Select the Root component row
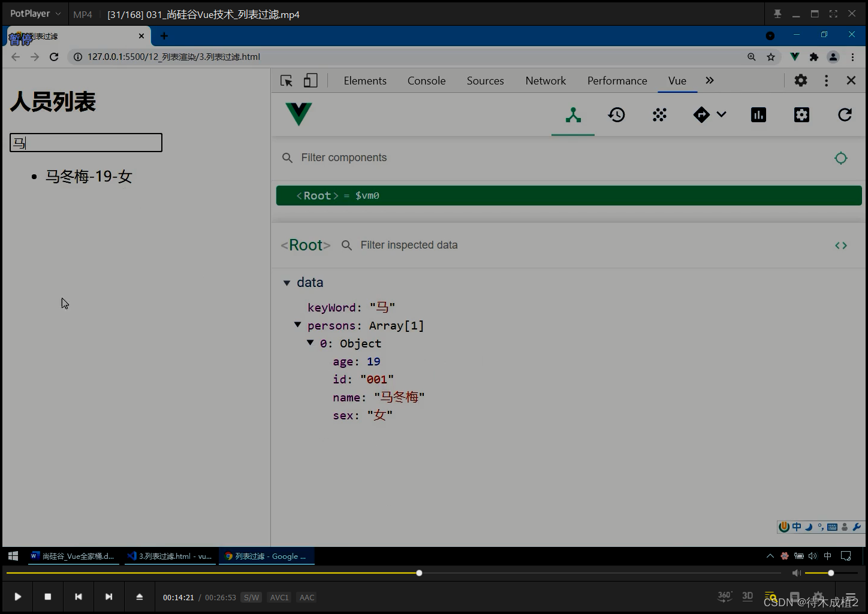The width and height of the screenshot is (868, 614). [569, 196]
